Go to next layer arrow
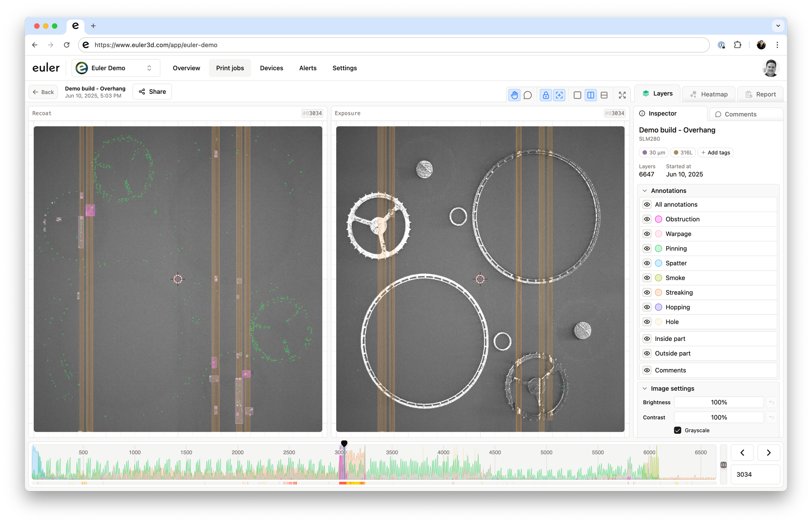 point(768,453)
